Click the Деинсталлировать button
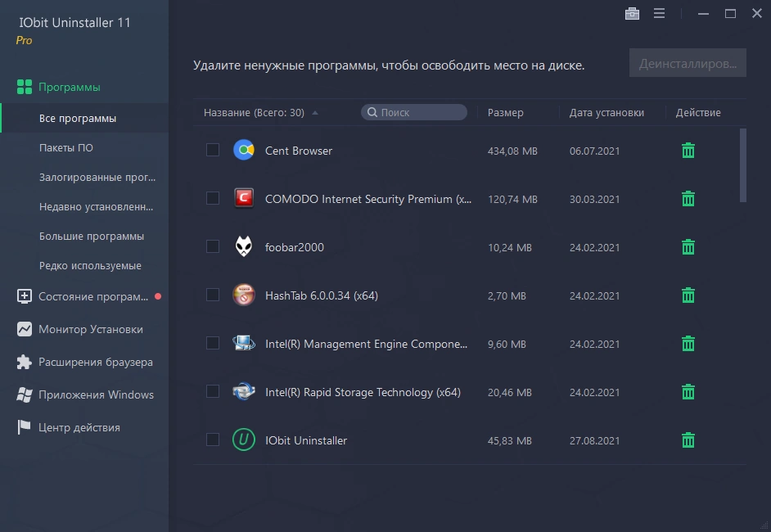 (688, 63)
